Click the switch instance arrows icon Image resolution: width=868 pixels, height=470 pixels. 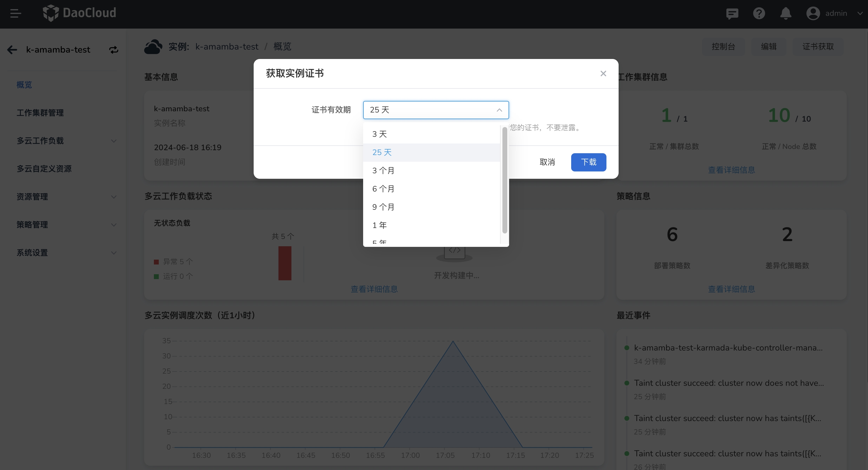coord(113,50)
